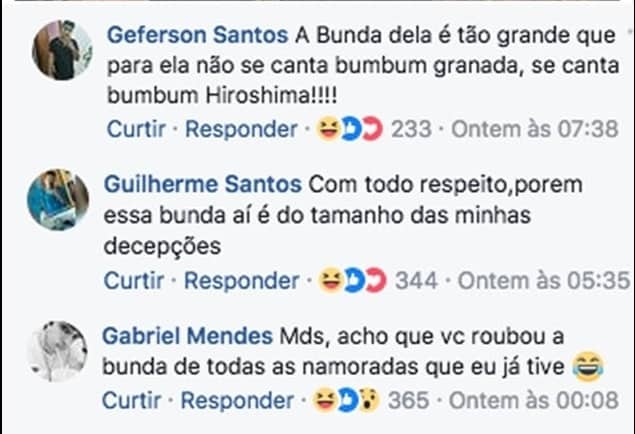Image resolution: width=635 pixels, height=434 pixels.
Task: Curtir the Gabriel Mendes comment
Action: coord(131,400)
